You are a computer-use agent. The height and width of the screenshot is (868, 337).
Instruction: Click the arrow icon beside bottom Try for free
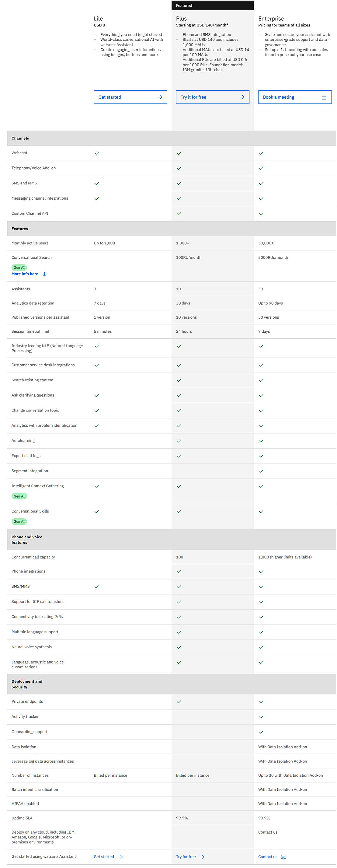point(202,857)
